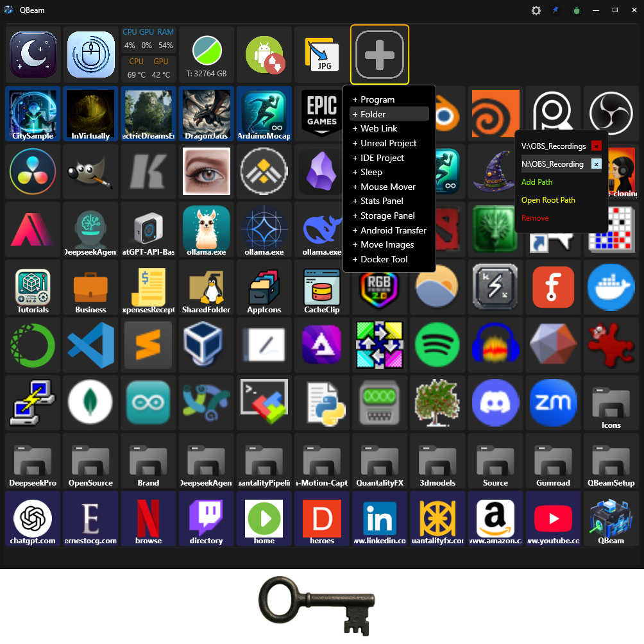
Task: Open the CitySample Unreal project
Action: pyautogui.click(x=33, y=114)
